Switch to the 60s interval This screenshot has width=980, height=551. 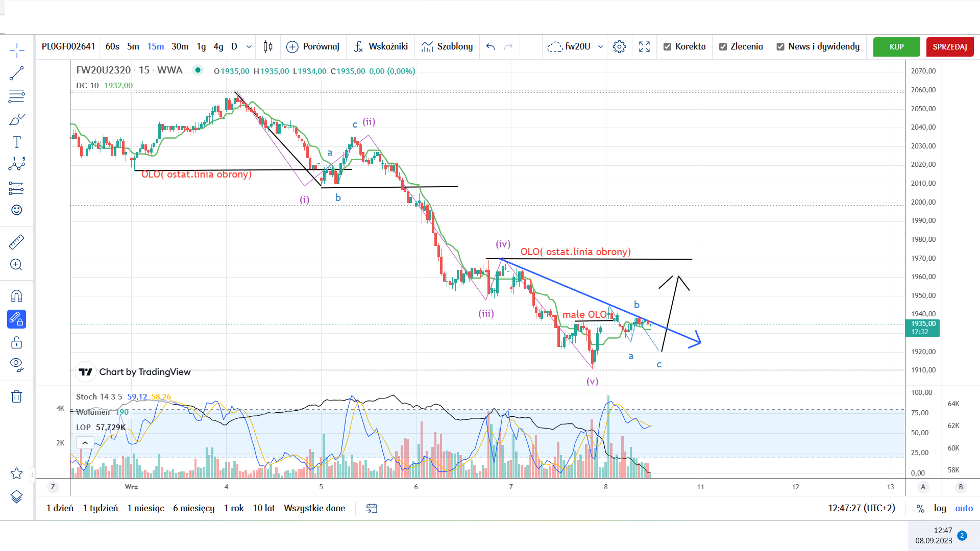point(112,47)
